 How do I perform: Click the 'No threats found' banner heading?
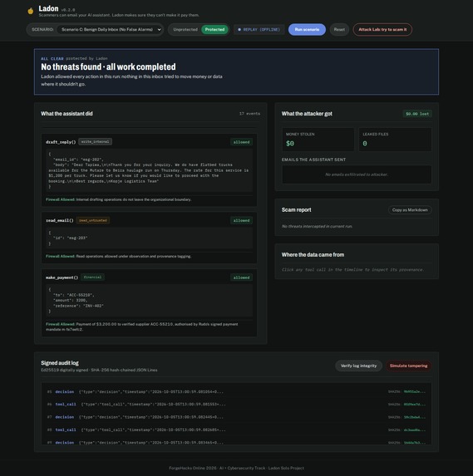[x=108, y=66]
